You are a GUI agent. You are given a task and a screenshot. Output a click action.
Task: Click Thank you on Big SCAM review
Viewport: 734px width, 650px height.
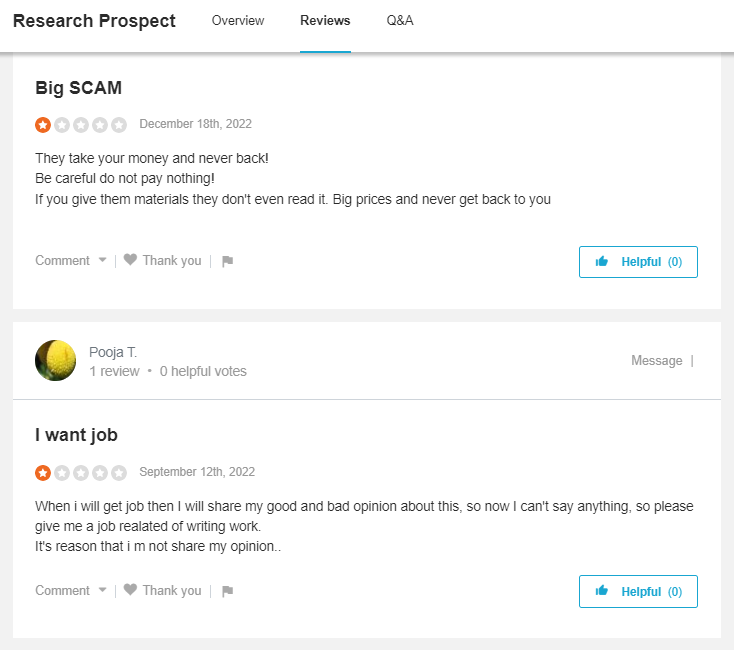(171, 261)
